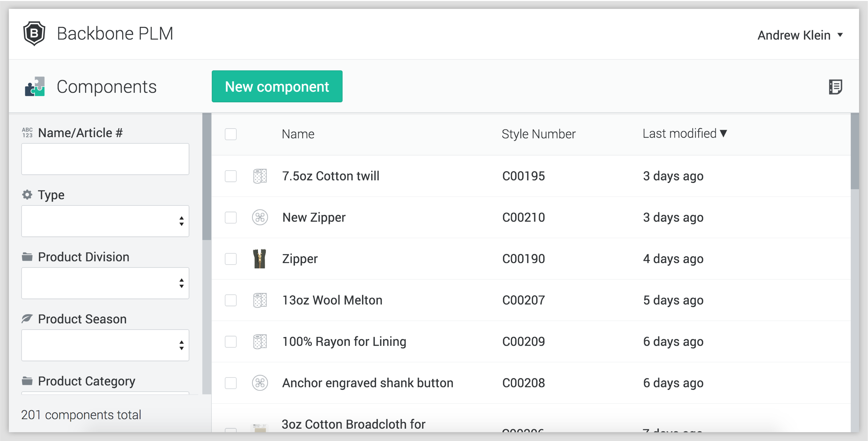Screen dimensions: 868x441
Task: Click fabric icon next to 13oz Wool Melton
Action: tap(260, 300)
